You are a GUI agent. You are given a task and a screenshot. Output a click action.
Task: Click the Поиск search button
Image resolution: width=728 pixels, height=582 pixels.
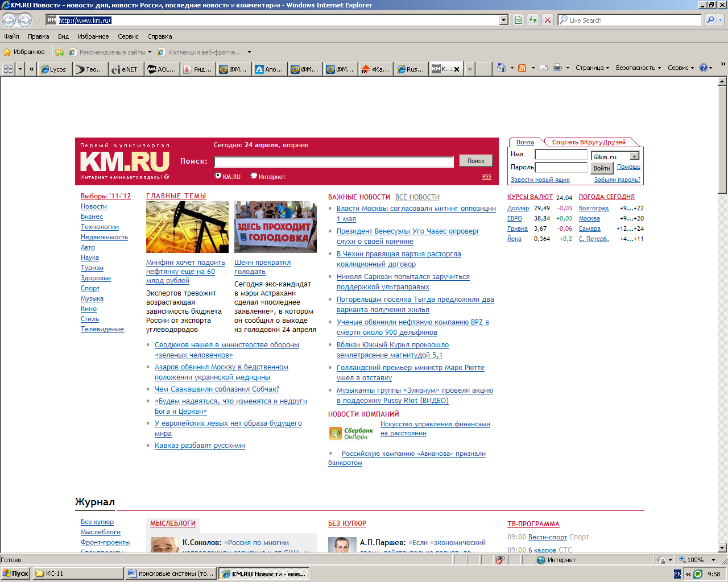[476, 161]
